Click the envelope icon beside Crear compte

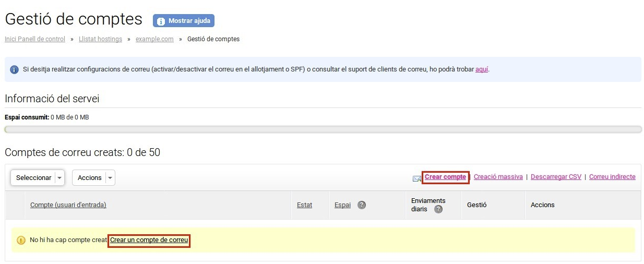(416, 178)
